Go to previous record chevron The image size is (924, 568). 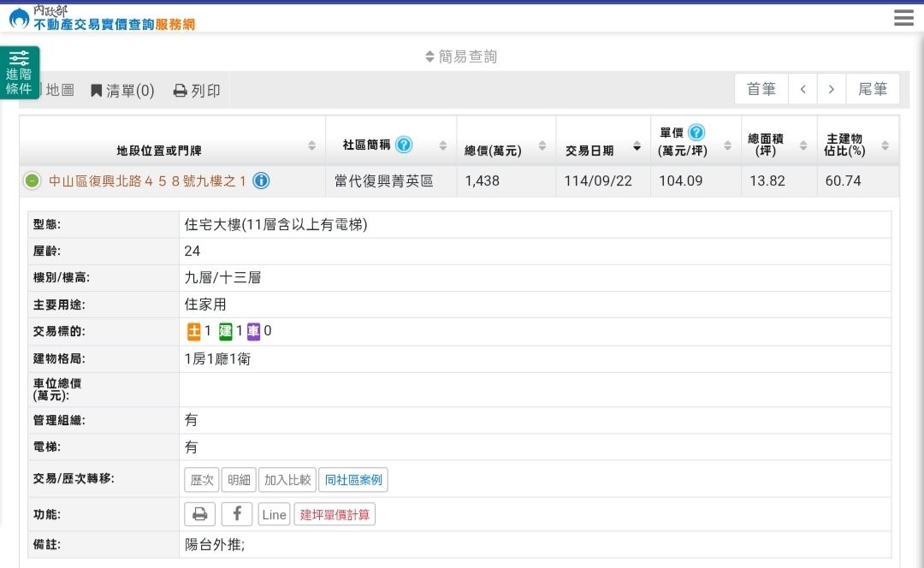tap(803, 89)
